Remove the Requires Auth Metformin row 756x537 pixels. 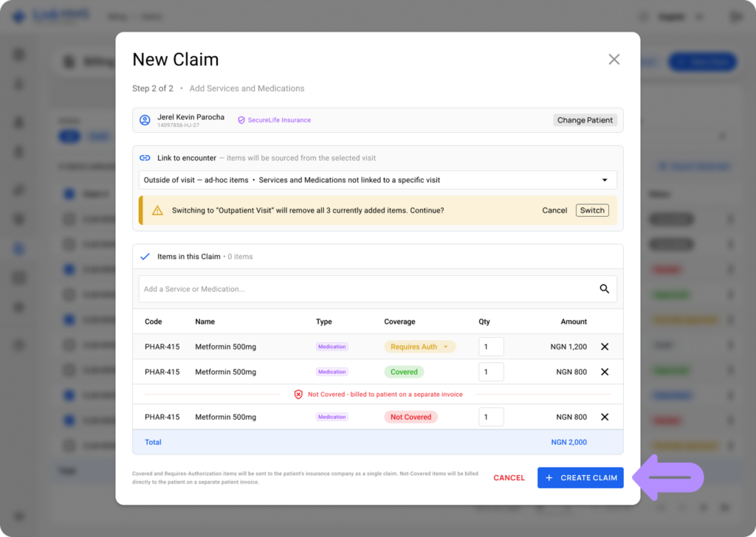click(605, 347)
